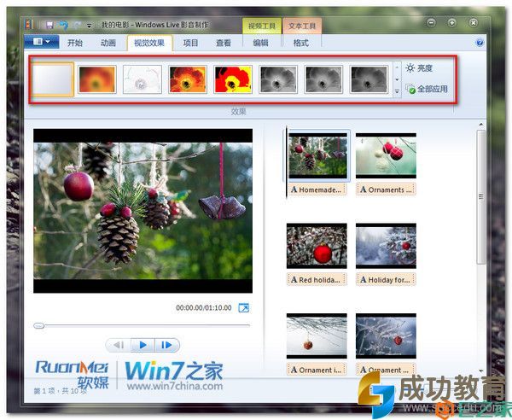Apply the orange blur flower effect
This screenshot has width=512, height=420.
(97, 79)
